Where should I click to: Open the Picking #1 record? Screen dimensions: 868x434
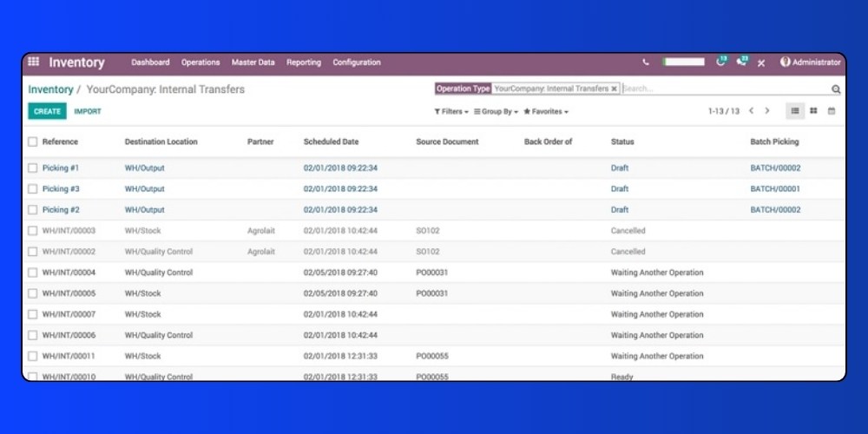61,168
